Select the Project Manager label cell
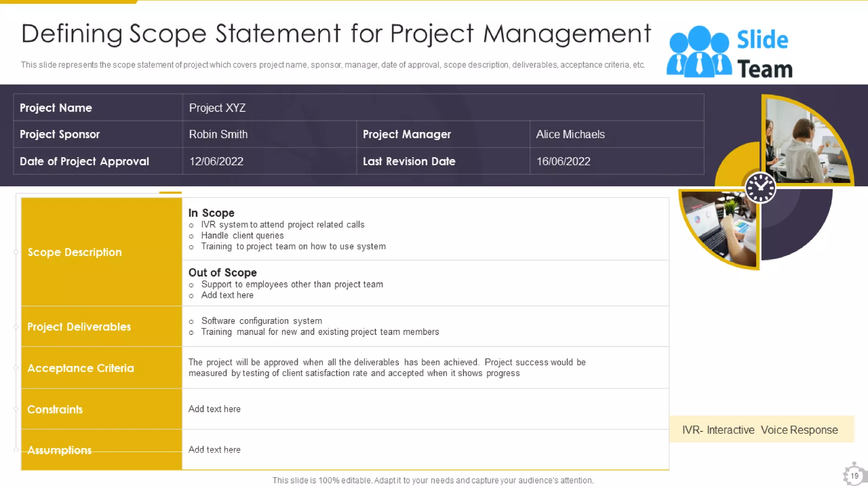The height and width of the screenshot is (488, 868). point(443,134)
